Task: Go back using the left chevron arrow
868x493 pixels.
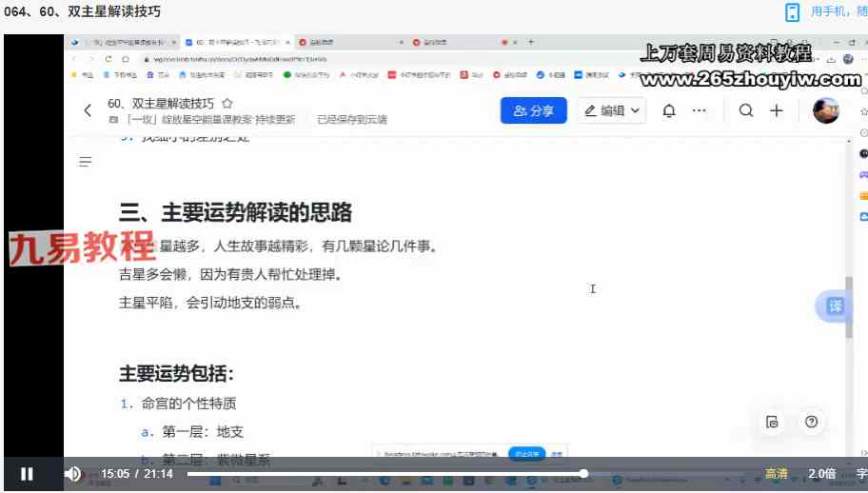Action: pyautogui.click(x=88, y=110)
